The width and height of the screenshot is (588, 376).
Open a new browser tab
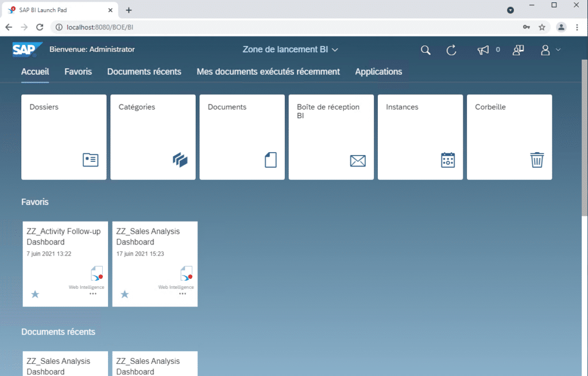point(129,10)
